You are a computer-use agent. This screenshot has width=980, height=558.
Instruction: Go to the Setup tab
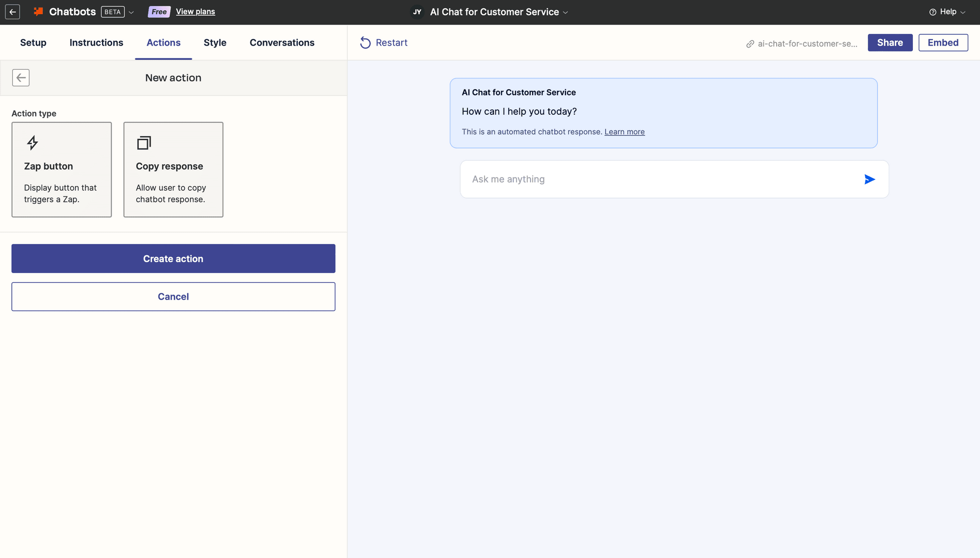[x=33, y=43]
